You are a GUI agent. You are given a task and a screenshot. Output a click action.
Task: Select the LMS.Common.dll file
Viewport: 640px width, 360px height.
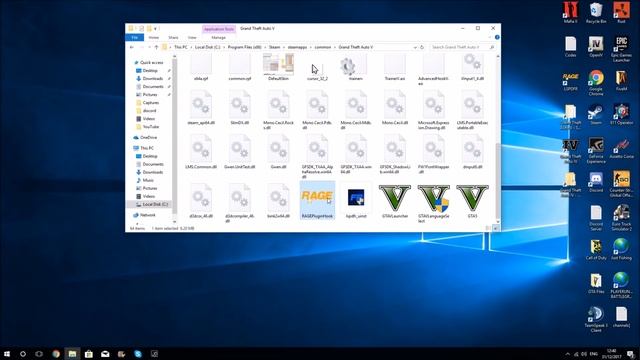click(201, 152)
